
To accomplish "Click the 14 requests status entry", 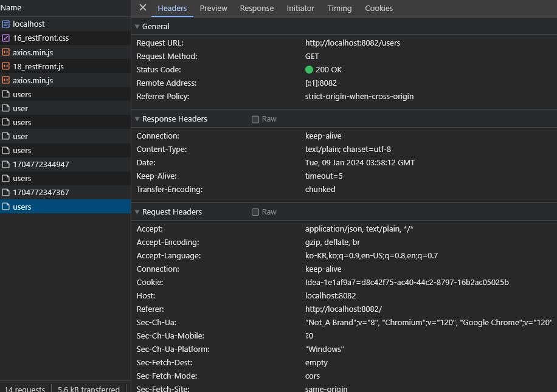I will click(25, 389).
